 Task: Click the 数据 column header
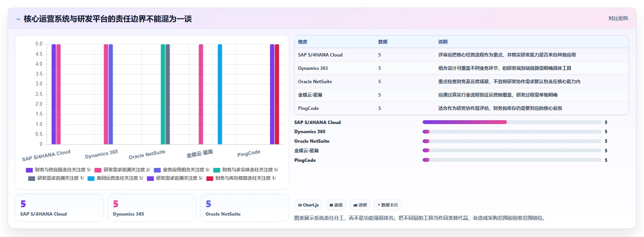pyautogui.click(x=383, y=42)
